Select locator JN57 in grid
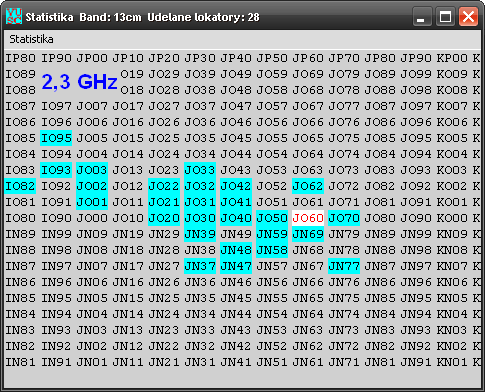Image resolution: width=485 pixels, height=392 pixels. tap(272, 266)
